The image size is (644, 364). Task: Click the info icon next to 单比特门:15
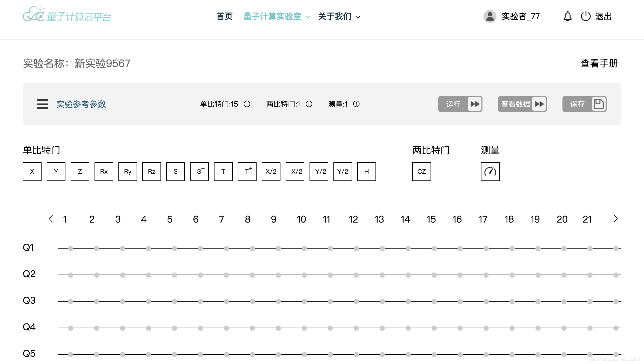tap(247, 104)
